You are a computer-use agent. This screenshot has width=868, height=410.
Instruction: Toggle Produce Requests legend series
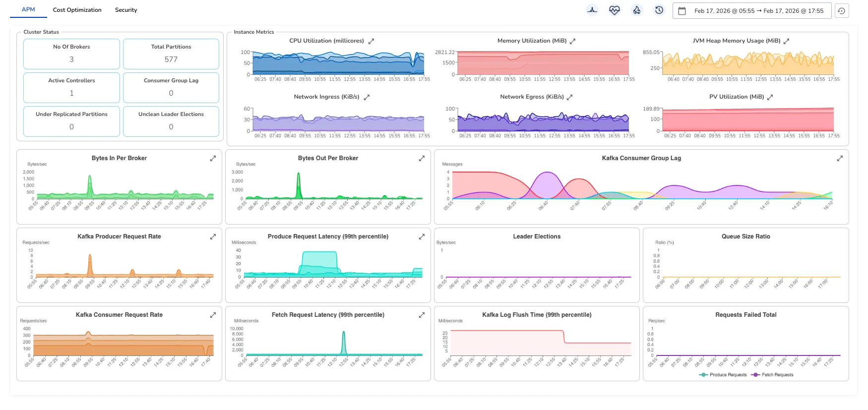click(x=723, y=375)
